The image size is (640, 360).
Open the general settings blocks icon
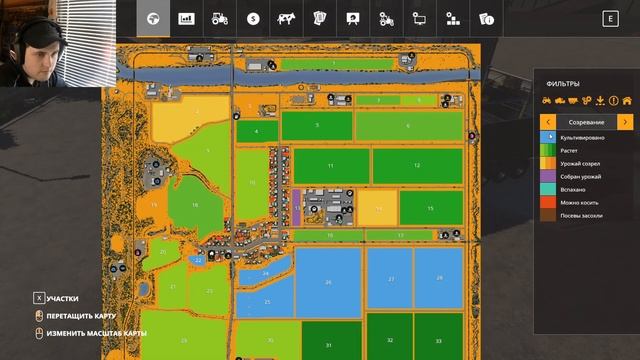point(453,18)
